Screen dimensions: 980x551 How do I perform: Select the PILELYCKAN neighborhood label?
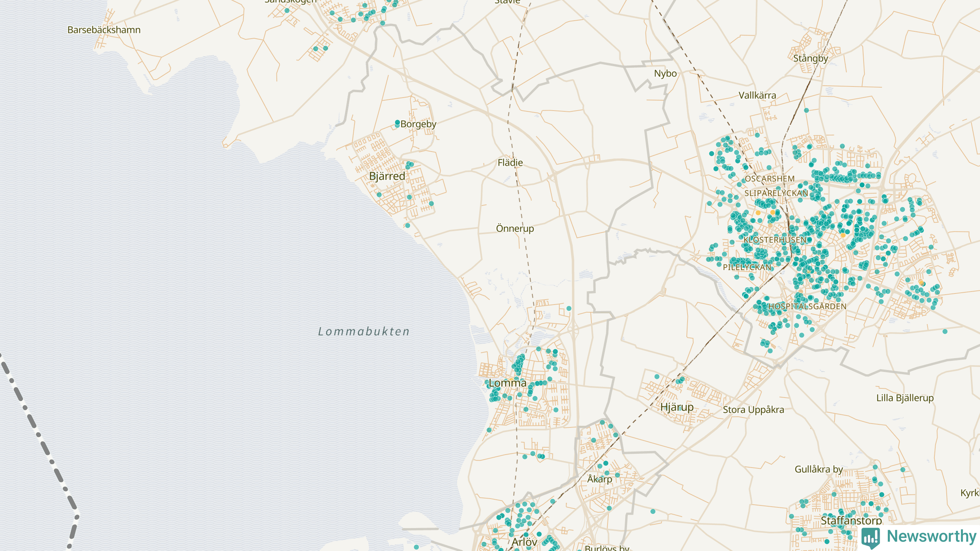tap(747, 267)
